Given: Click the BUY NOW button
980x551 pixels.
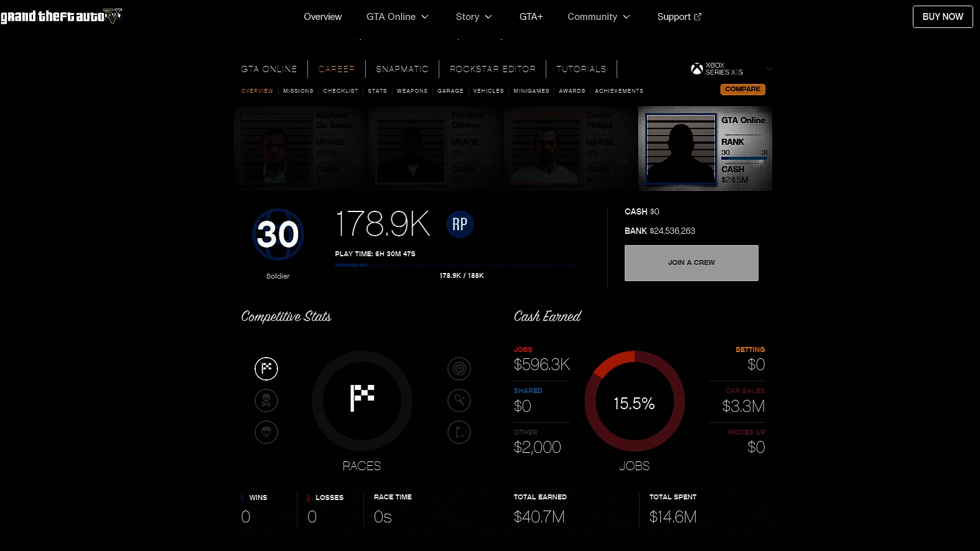Looking at the screenshot, I should coord(943,17).
